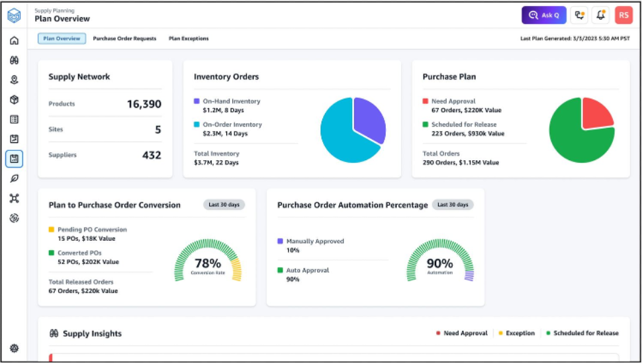
Task: Select the Plan Overview tab
Action: [62, 38]
